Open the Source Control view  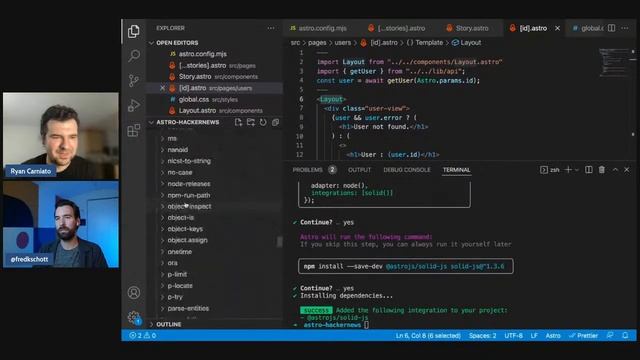point(134,80)
